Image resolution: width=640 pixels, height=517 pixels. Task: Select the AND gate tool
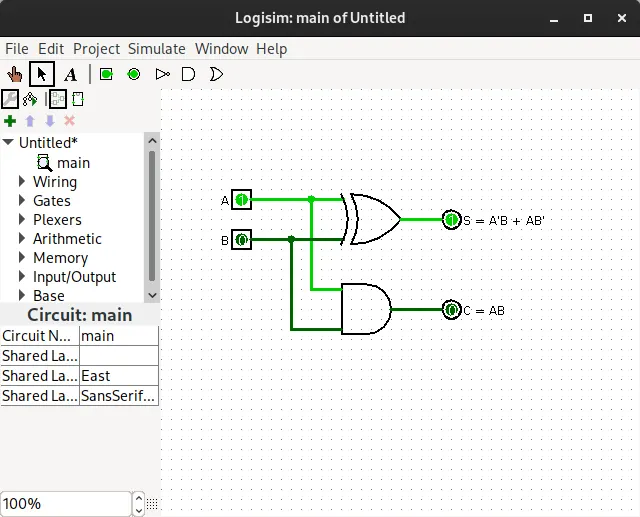pyautogui.click(x=188, y=74)
